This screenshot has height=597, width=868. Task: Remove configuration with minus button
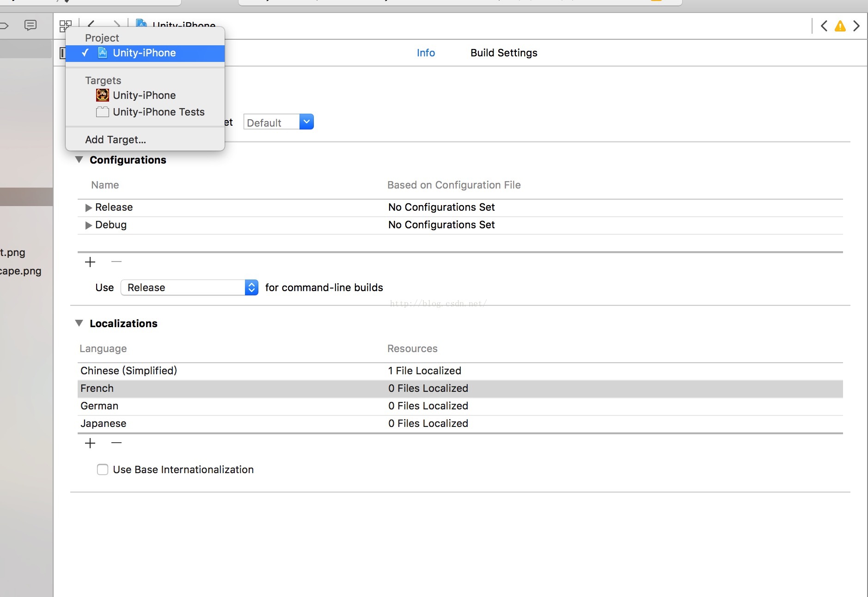pyautogui.click(x=116, y=262)
